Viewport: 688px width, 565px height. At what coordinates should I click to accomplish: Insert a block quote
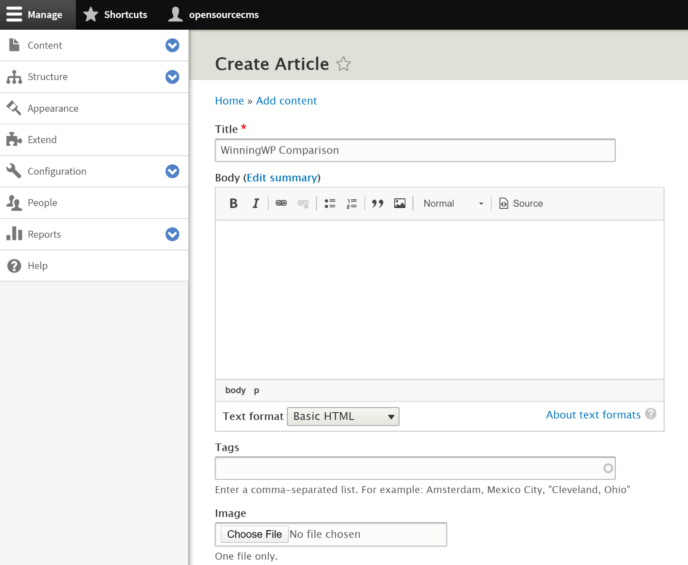pos(377,203)
